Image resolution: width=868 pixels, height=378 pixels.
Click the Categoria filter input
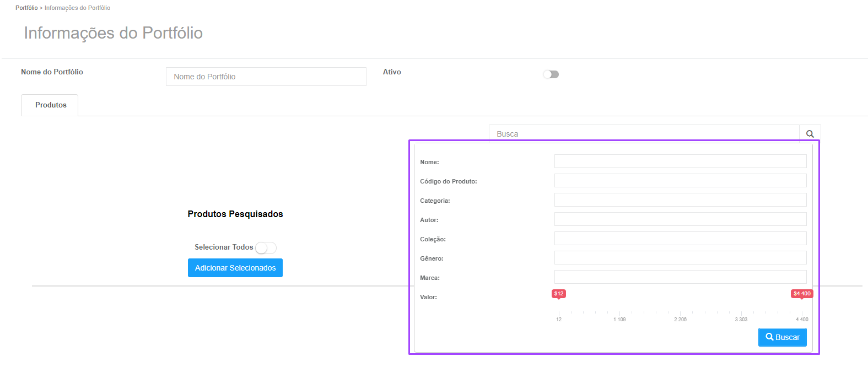point(680,199)
